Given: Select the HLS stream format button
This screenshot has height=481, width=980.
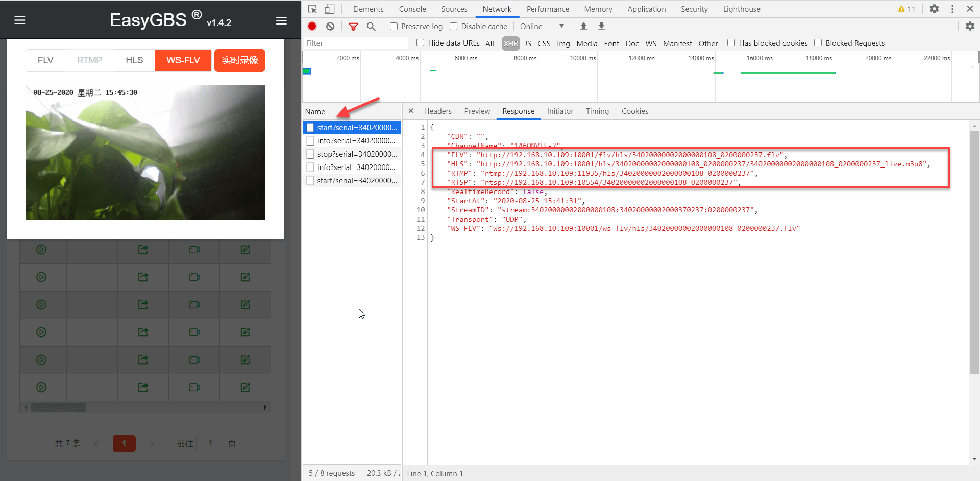Looking at the screenshot, I should pos(134,60).
